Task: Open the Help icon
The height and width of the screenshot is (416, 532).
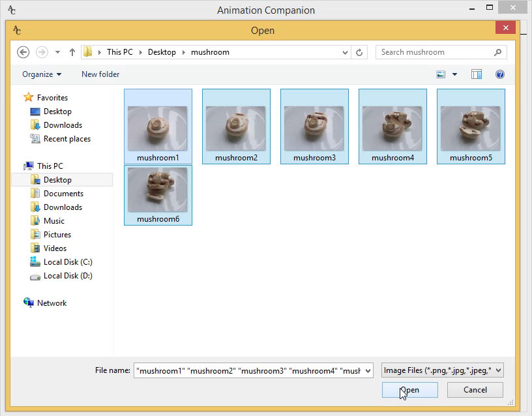Action: pyautogui.click(x=500, y=74)
